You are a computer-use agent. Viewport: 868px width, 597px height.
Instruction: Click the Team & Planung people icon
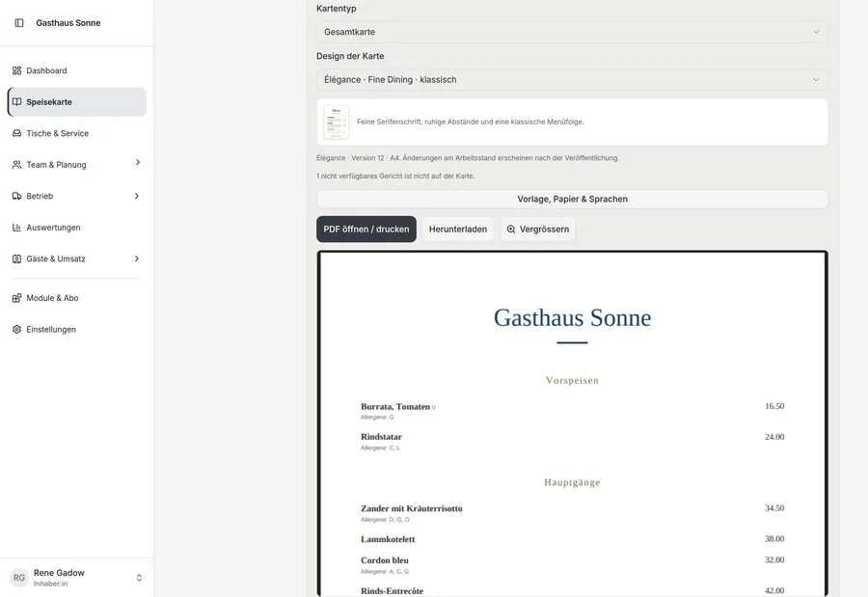click(16, 165)
